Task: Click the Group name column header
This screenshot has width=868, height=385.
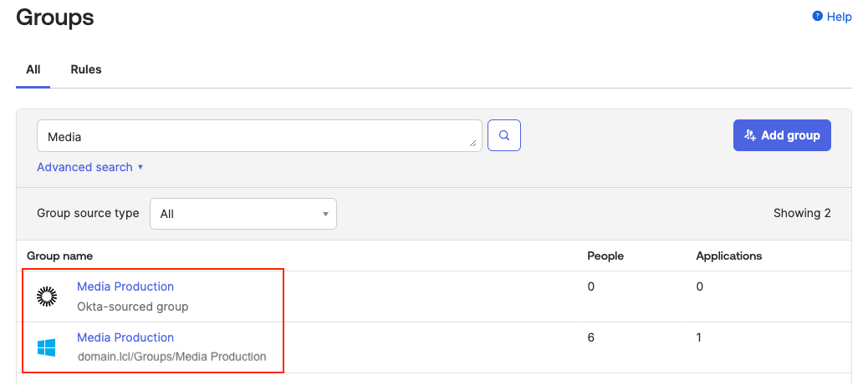Action: [x=60, y=256]
